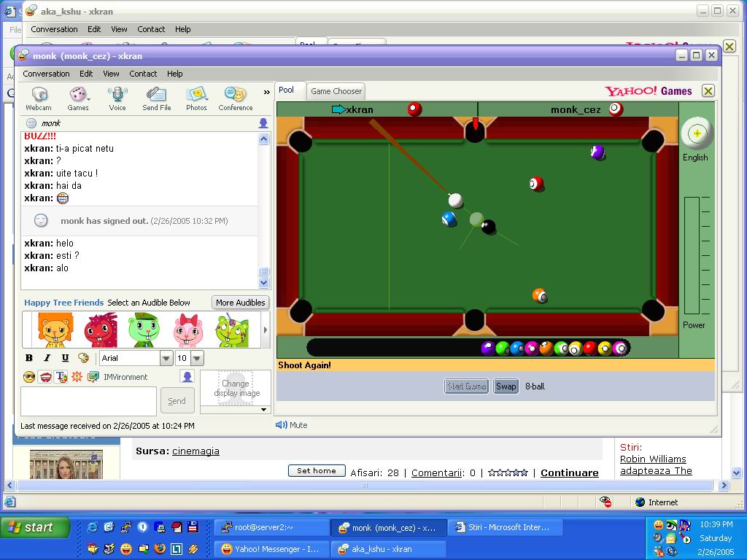Start a Voice chat
The image size is (747, 560).
(x=117, y=98)
